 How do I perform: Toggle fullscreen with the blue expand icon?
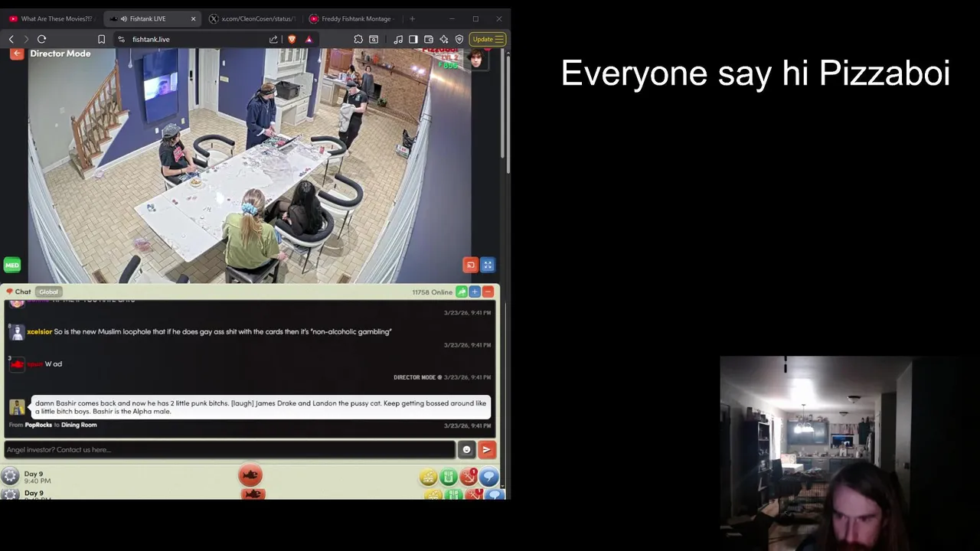point(488,265)
